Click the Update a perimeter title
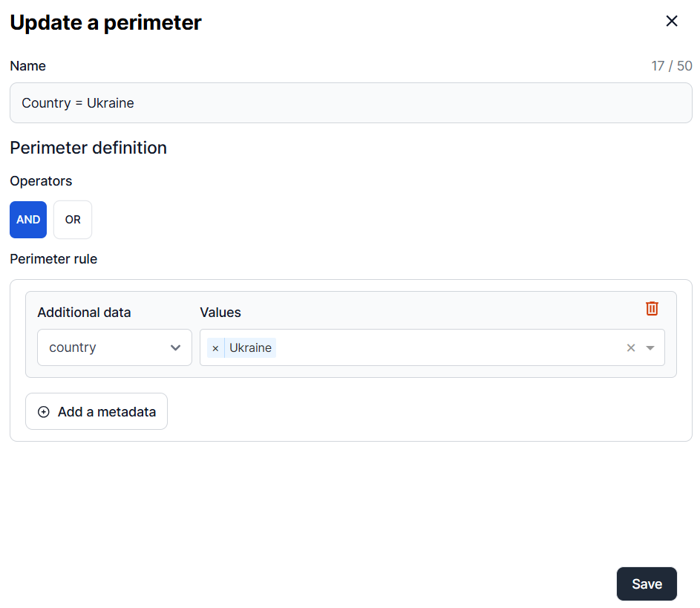The height and width of the screenshot is (608, 700). click(105, 23)
